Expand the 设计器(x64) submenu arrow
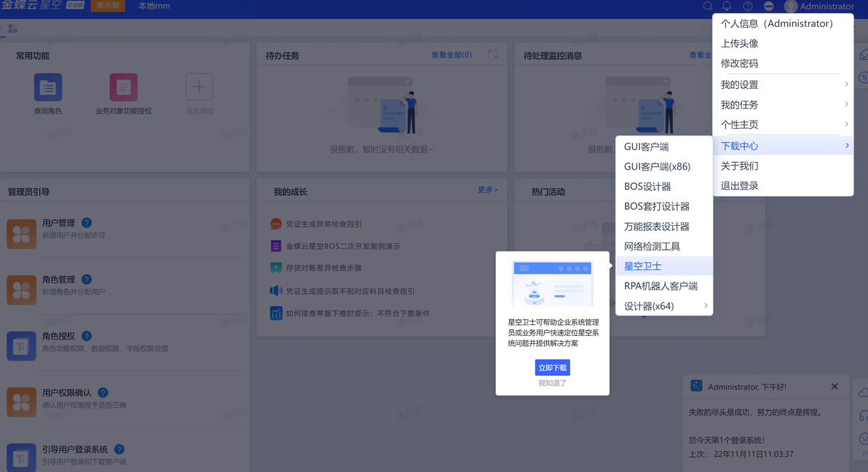Viewport: 868px width, 472px height. pos(705,306)
